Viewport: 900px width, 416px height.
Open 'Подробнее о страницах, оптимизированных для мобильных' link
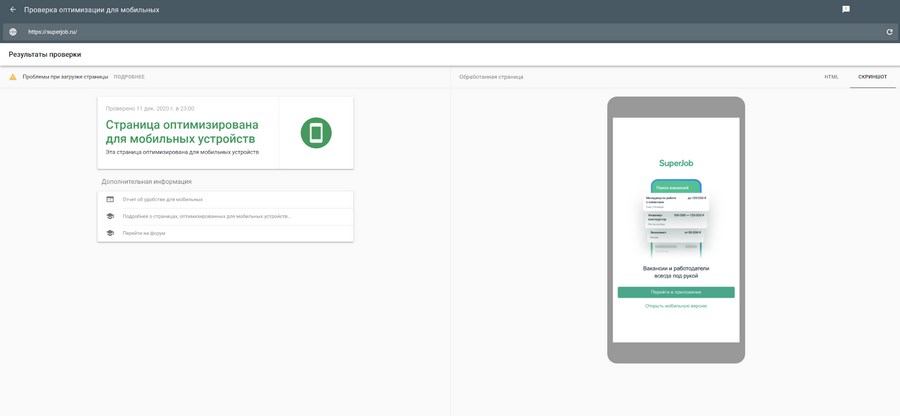[x=207, y=216]
